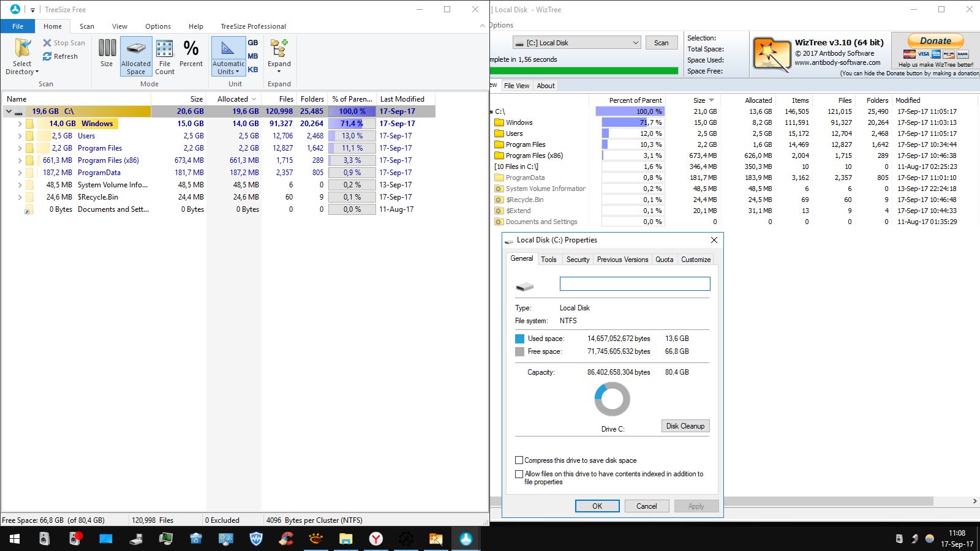Switch to Percent mode
The image size is (980, 551).
tap(191, 53)
